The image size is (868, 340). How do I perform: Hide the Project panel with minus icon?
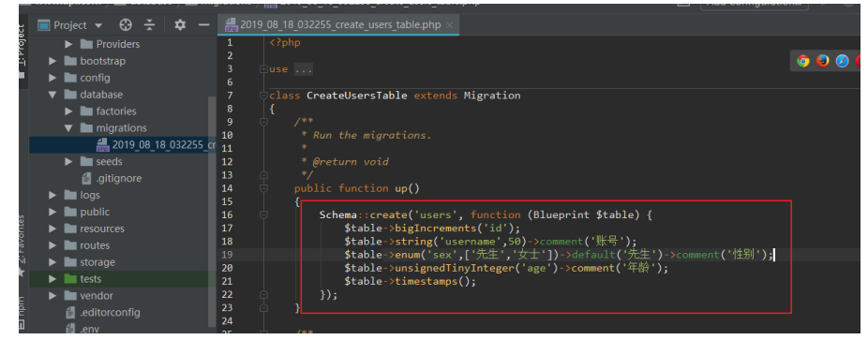[203, 25]
